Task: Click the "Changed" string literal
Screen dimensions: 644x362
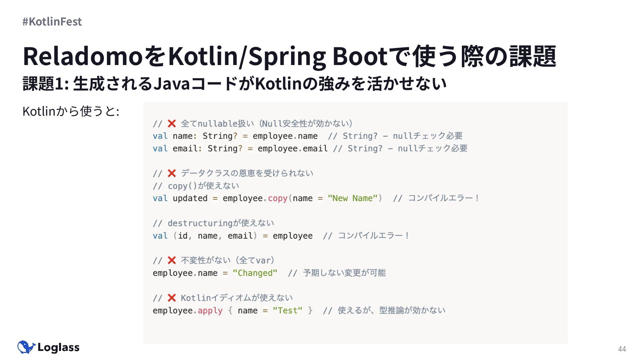Action: click(x=255, y=273)
